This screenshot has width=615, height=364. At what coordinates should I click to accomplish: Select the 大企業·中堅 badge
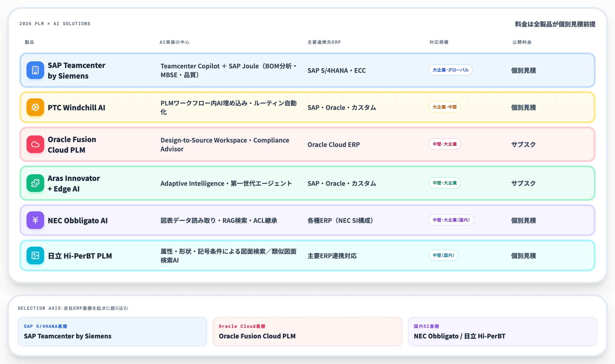pos(444,107)
